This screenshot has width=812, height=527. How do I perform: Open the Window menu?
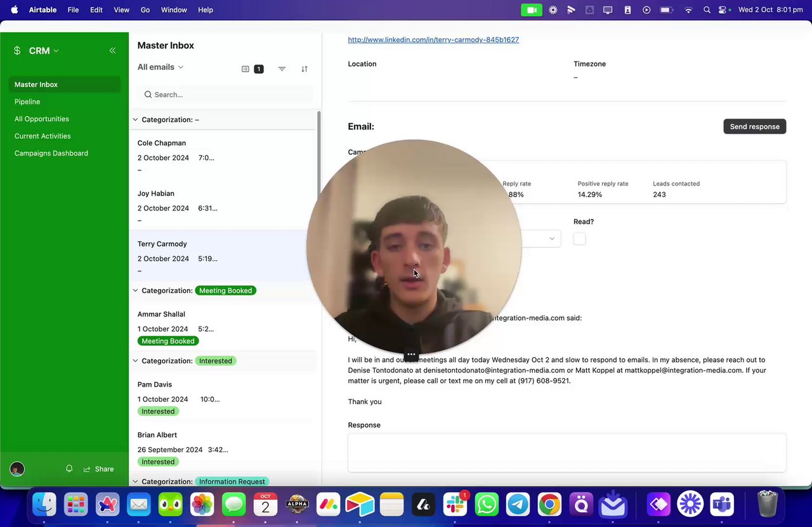point(174,10)
